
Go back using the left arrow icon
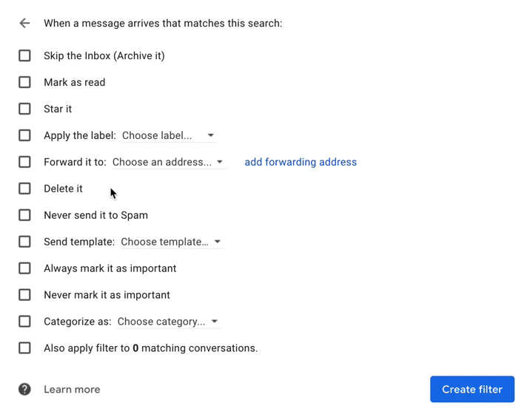click(x=24, y=24)
